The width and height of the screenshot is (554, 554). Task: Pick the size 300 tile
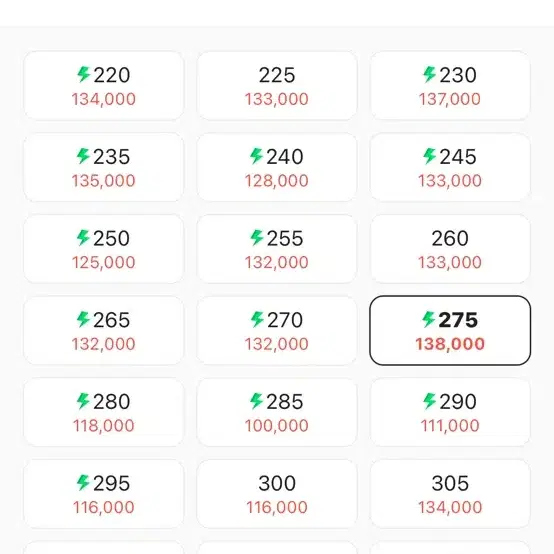click(x=277, y=494)
